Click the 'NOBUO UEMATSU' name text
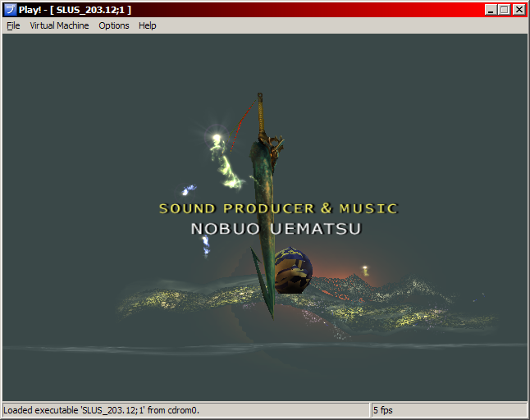530x420 pixels. [x=276, y=229]
